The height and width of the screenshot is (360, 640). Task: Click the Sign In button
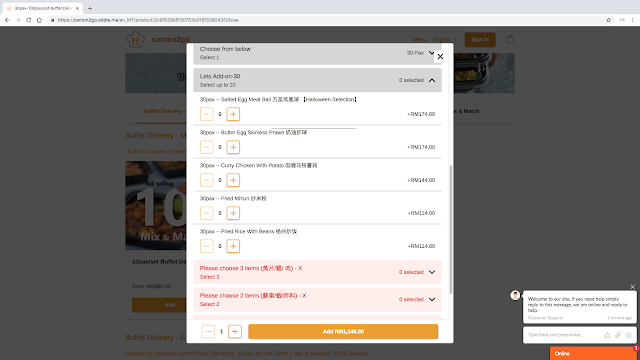coord(480,40)
